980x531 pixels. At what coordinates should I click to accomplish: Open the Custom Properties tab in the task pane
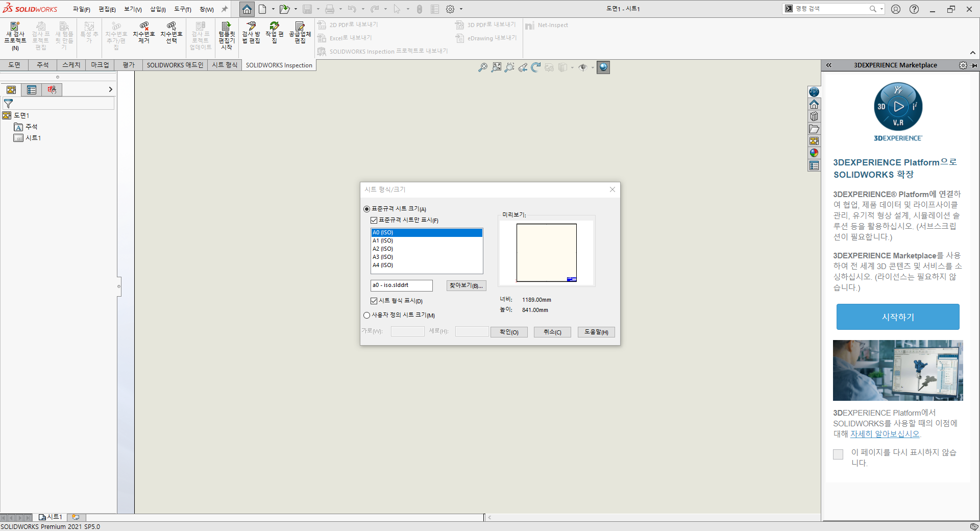click(x=814, y=165)
